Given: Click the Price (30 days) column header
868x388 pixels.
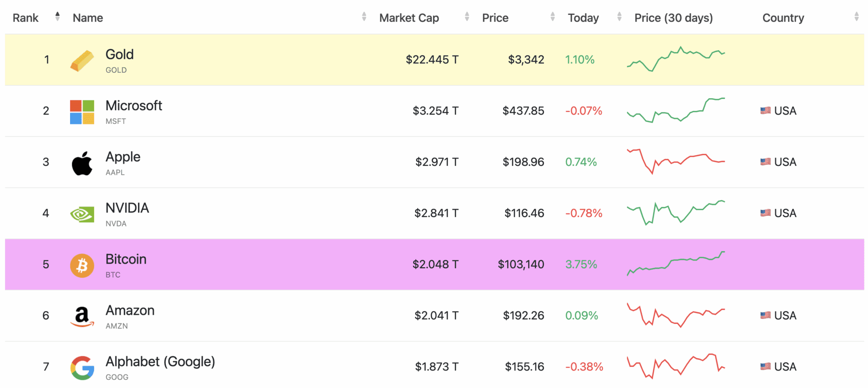Looking at the screenshot, I should click(x=674, y=18).
